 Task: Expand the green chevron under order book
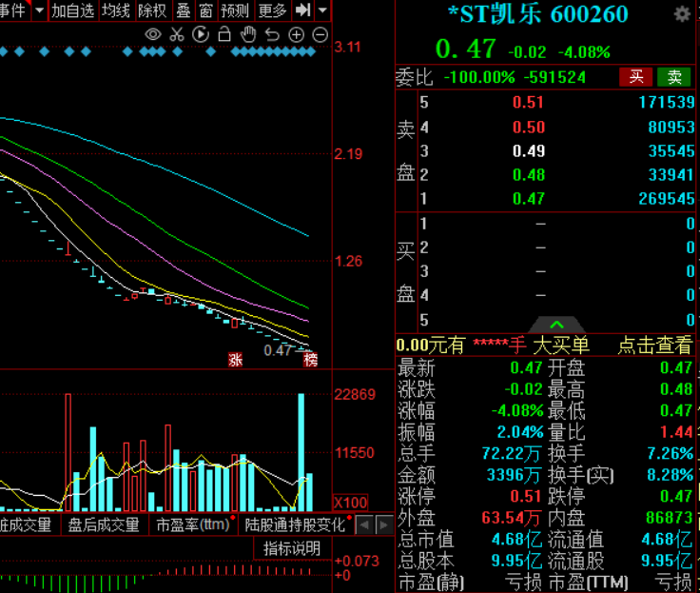[556, 325]
